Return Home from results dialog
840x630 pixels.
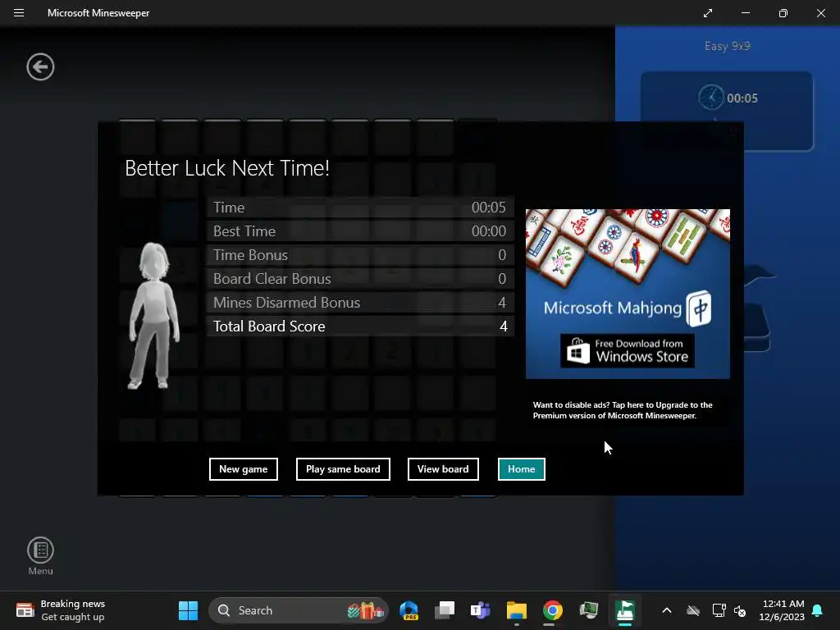(x=521, y=469)
